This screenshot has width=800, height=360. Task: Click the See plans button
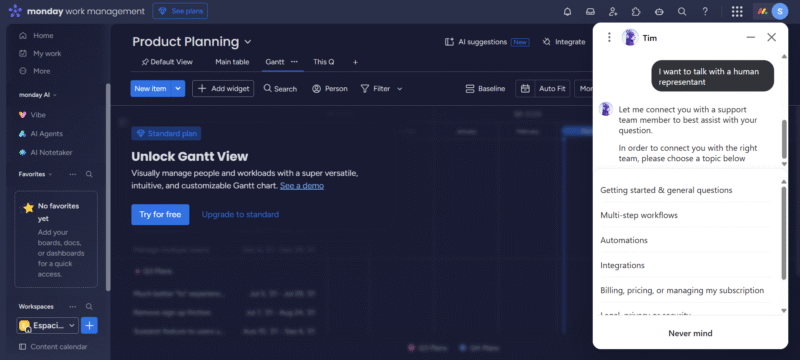[x=180, y=11]
